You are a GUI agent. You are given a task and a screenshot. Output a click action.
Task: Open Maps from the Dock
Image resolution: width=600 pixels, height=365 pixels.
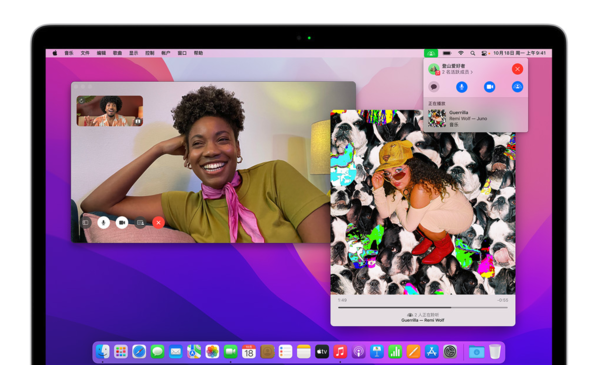pos(194,351)
